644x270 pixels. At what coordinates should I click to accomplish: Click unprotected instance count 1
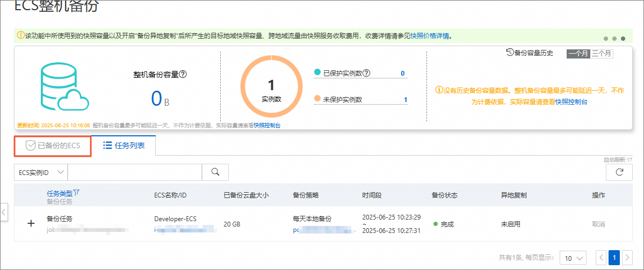pos(406,99)
